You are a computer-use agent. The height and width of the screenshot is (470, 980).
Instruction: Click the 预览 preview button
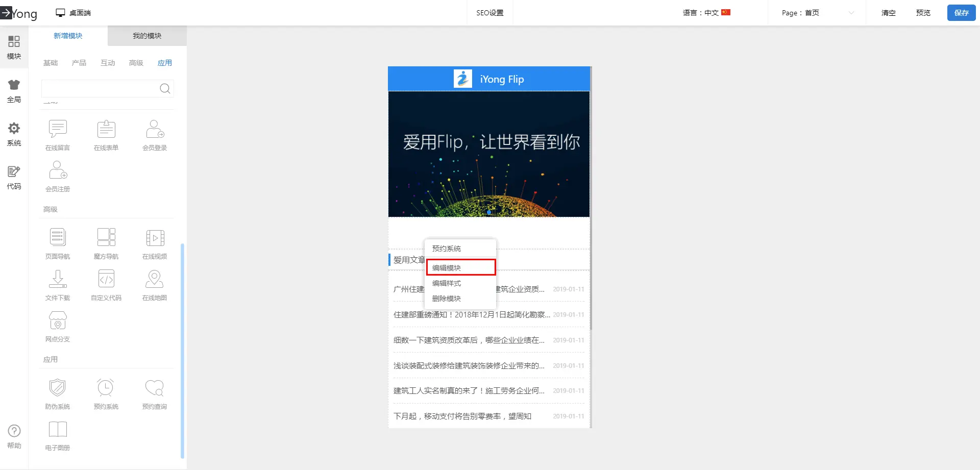(923, 13)
